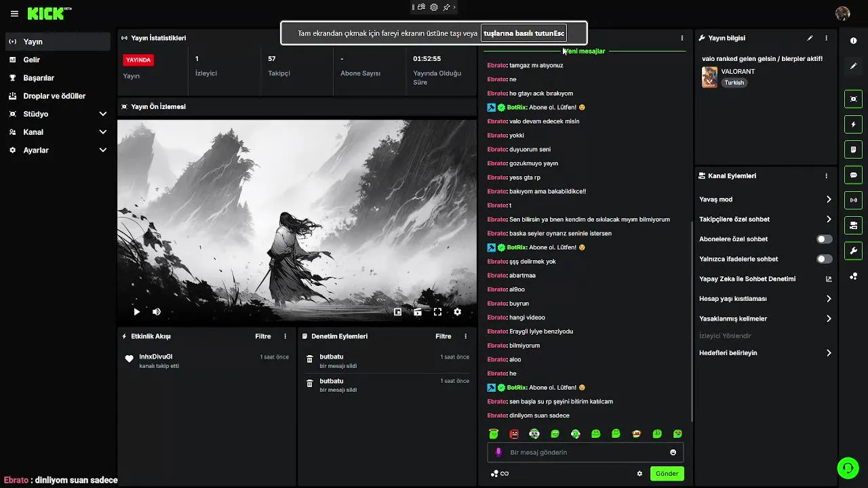
Task: Click the info icon in the right rail
Action: (x=854, y=41)
